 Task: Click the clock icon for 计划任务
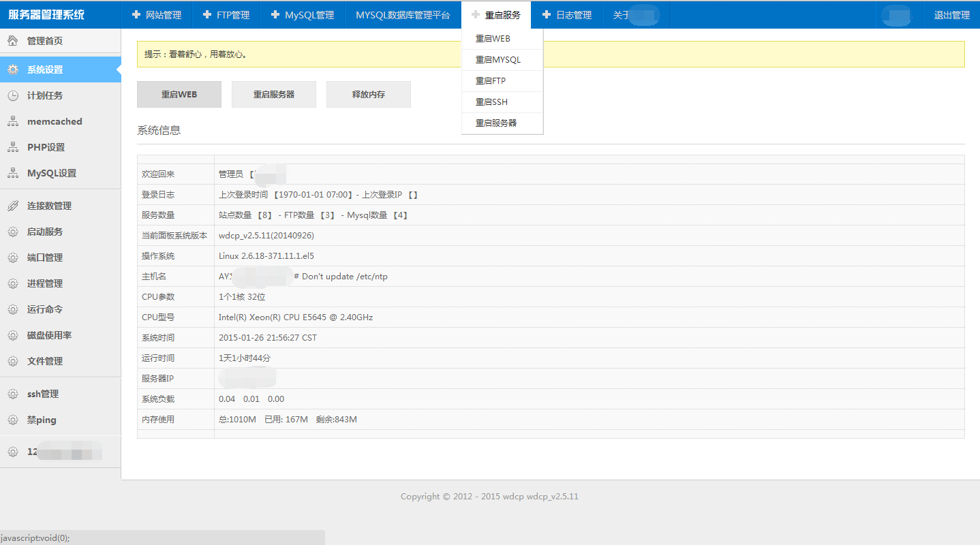[x=13, y=96]
